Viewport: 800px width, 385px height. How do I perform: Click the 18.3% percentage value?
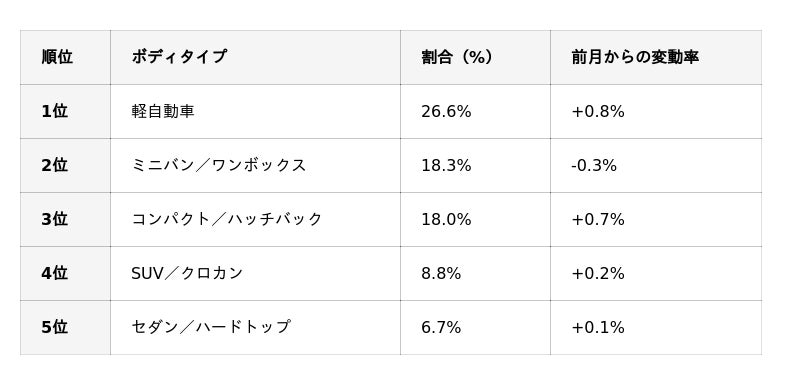tap(446, 166)
